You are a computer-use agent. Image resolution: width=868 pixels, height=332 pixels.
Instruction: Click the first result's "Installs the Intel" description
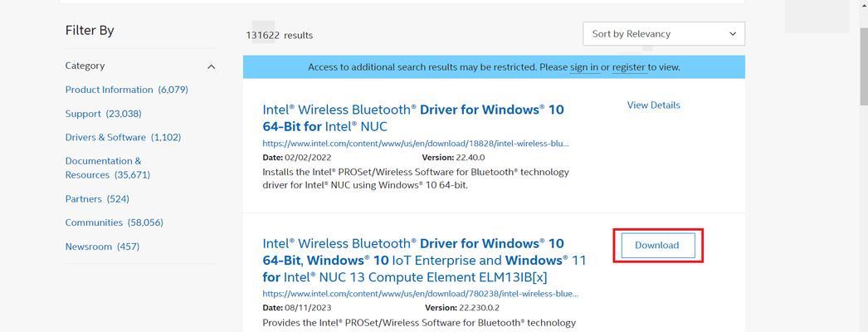click(x=416, y=178)
